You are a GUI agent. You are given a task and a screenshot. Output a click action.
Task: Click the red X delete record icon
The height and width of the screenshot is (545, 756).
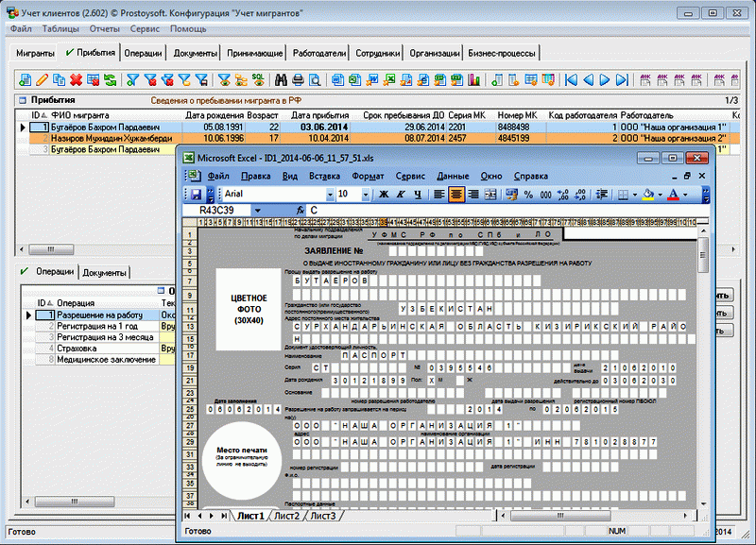point(77,80)
